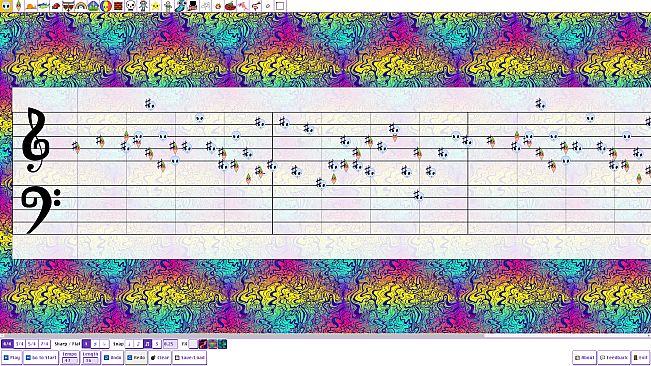
Task: Click the empty square tool icon
Action: coord(280,6)
